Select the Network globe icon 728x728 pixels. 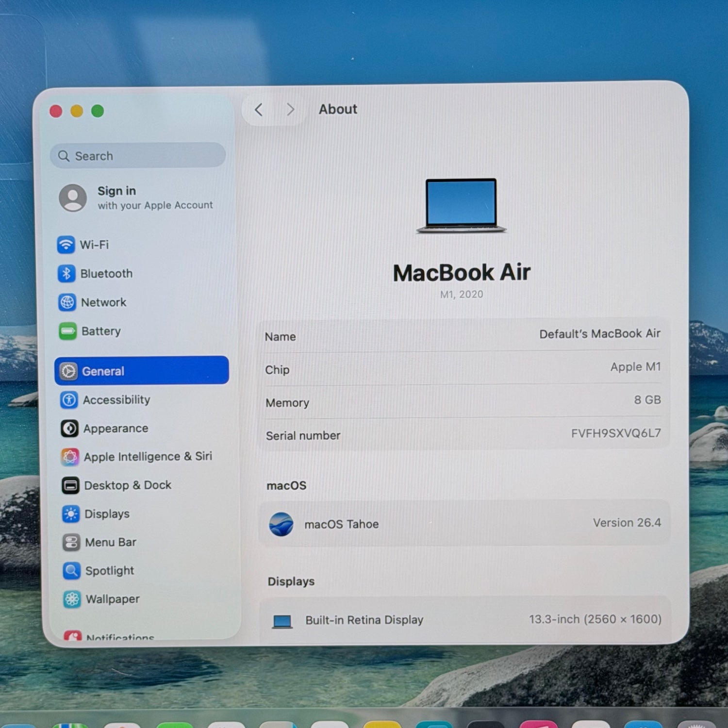67,302
